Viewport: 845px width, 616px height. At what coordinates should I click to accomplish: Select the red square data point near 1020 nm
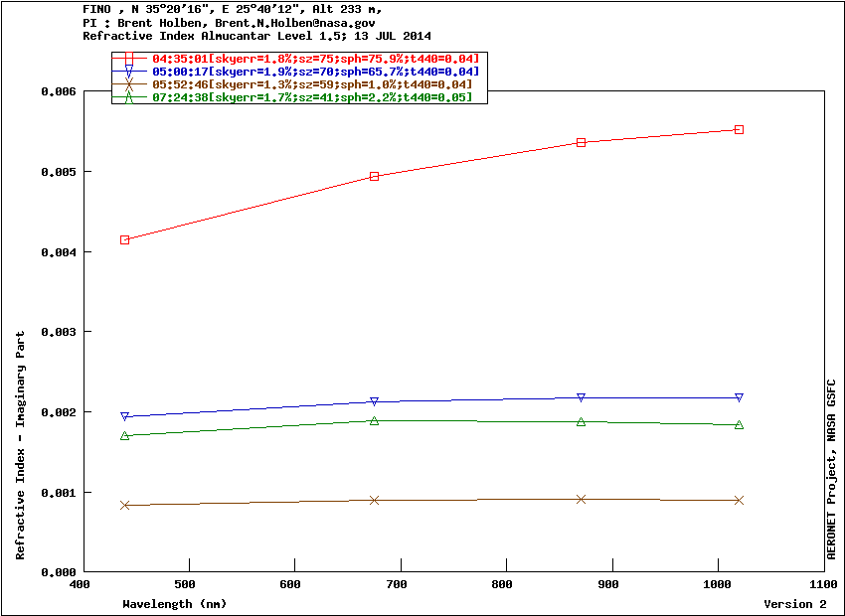pyautogui.click(x=739, y=130)
